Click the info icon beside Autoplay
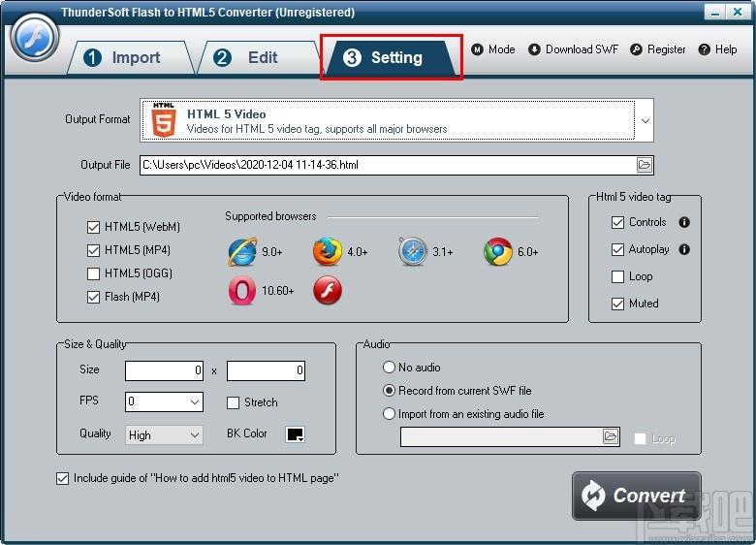This screenshot has height=545, width=756. pos(683,249)
